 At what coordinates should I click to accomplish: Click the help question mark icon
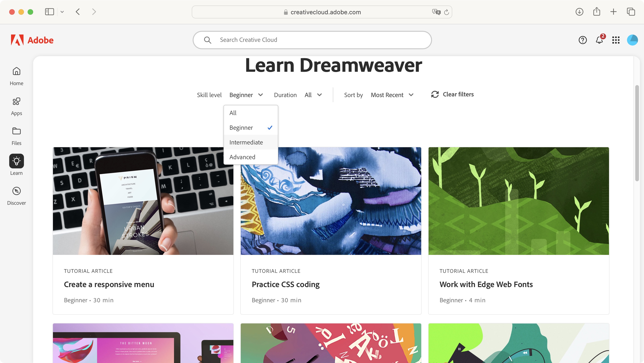tap(583, 40)
